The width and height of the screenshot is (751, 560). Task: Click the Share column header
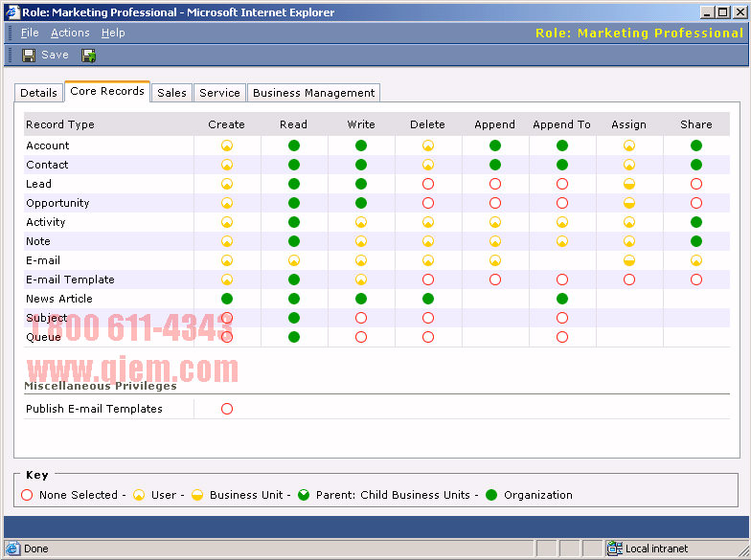(696, 124)
